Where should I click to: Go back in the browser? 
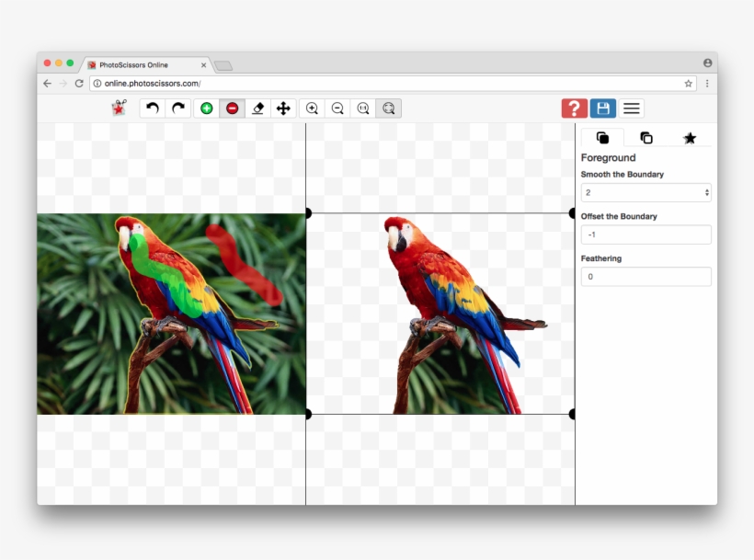47,83
